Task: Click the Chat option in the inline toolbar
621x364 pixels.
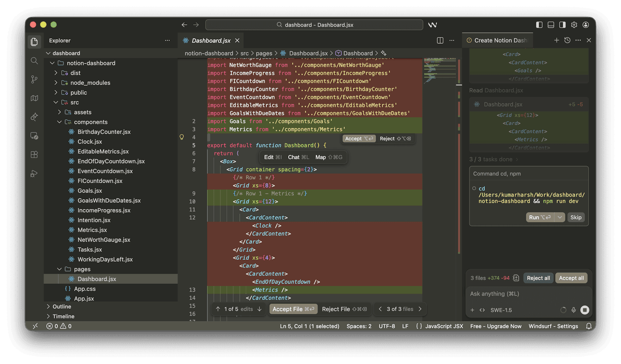Action: click(298, 157)
